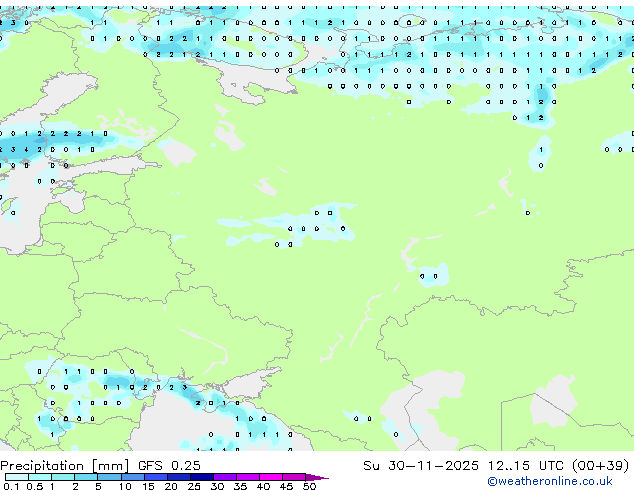The height and width of the screenshot is (490, 634).
Task: Click the '25' legend label
Action: point(194,486)
